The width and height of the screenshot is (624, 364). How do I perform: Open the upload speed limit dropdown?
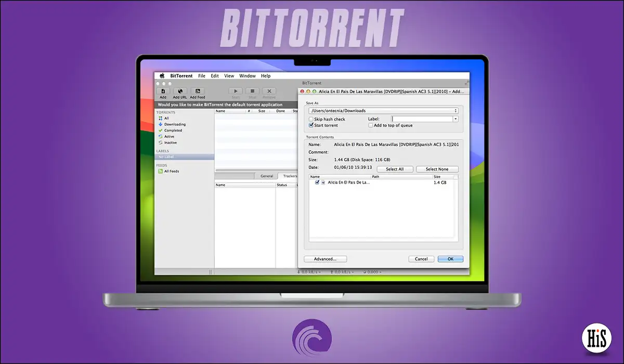pos(342,272)
